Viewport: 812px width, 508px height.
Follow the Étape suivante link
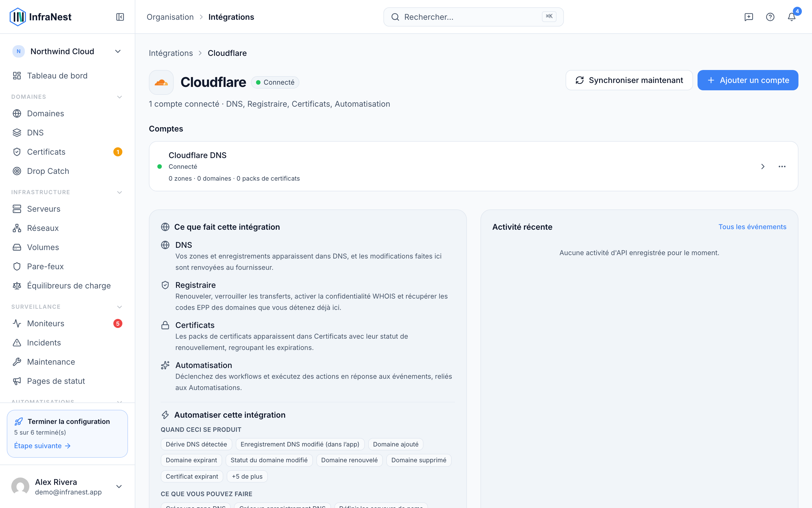(42, 446)
